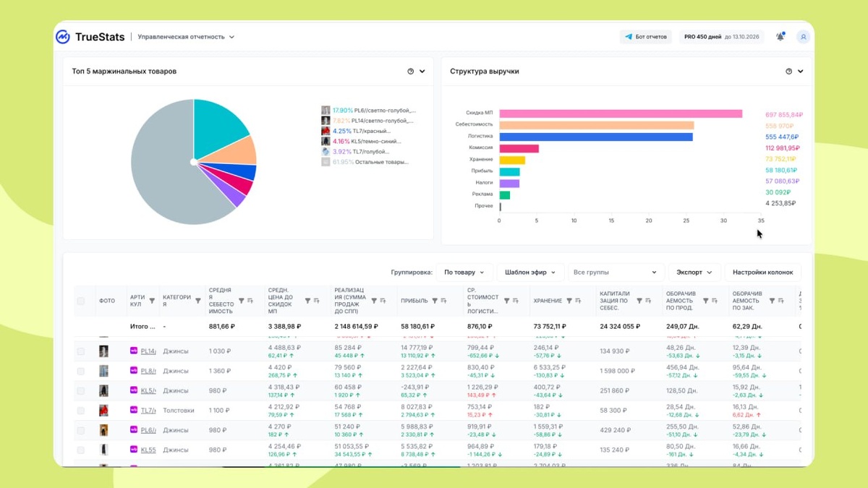
Task: Filter the Прибыль column
Action: point(435,301)
